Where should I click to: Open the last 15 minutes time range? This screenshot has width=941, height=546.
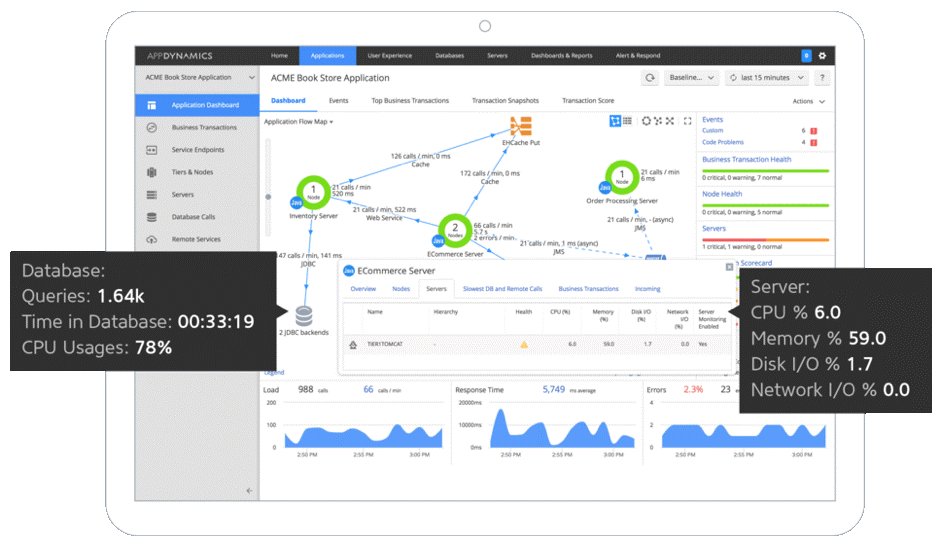(767, 77)
